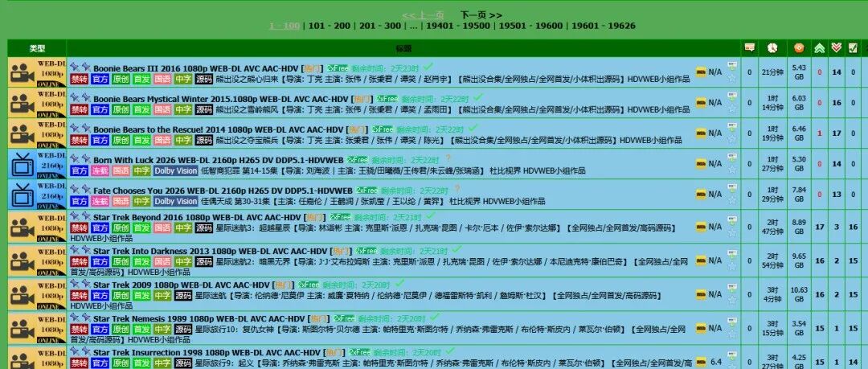Download Boonie Bears Mystical Winter via download icon
Image resolution: width=868 pixels, height=369 pixels.
(x=732, y=96)
